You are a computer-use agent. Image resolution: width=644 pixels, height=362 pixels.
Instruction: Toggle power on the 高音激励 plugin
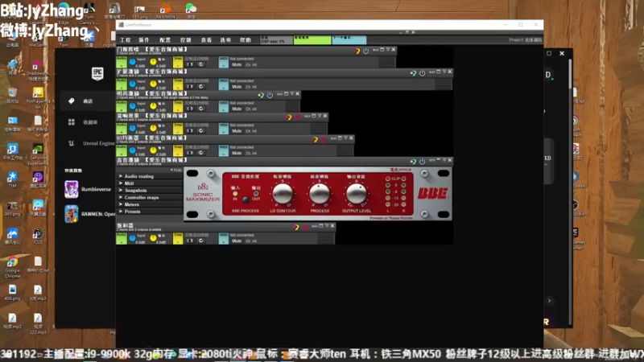(422, 162)
